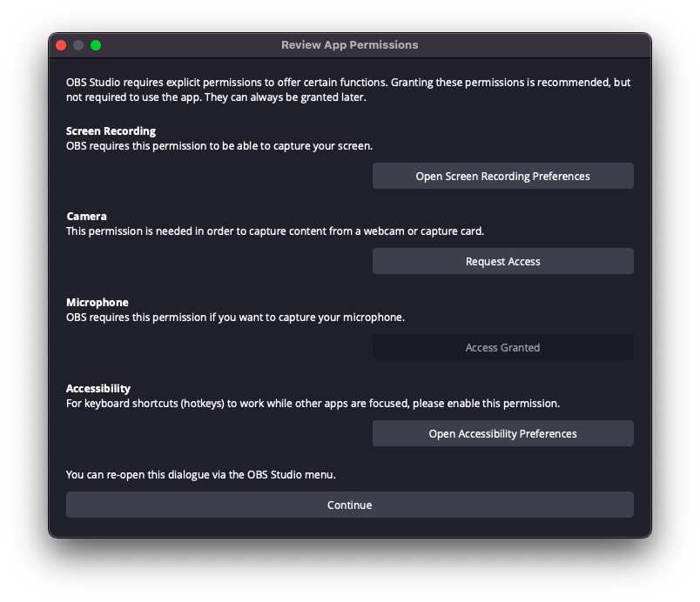The width and height of the screenshot is (700, 602).
Task: Open Screen Recording Preferences
Action: [502, 176]
